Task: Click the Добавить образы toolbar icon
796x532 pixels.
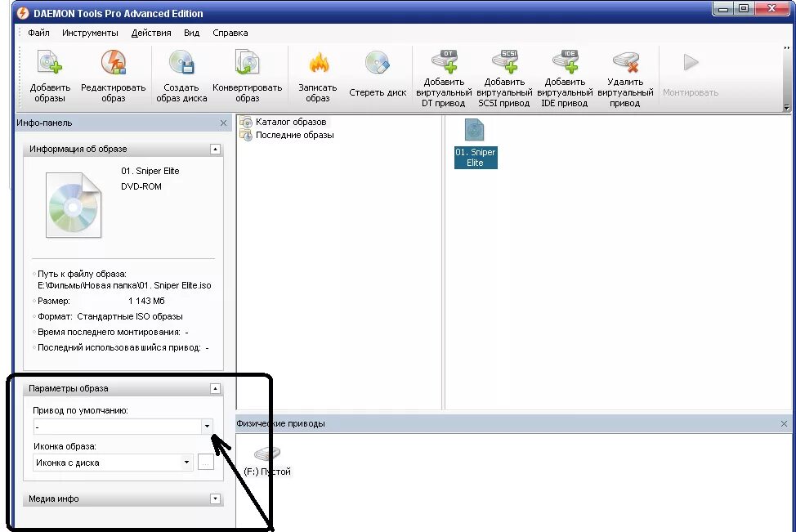Action: pos(50,62)
